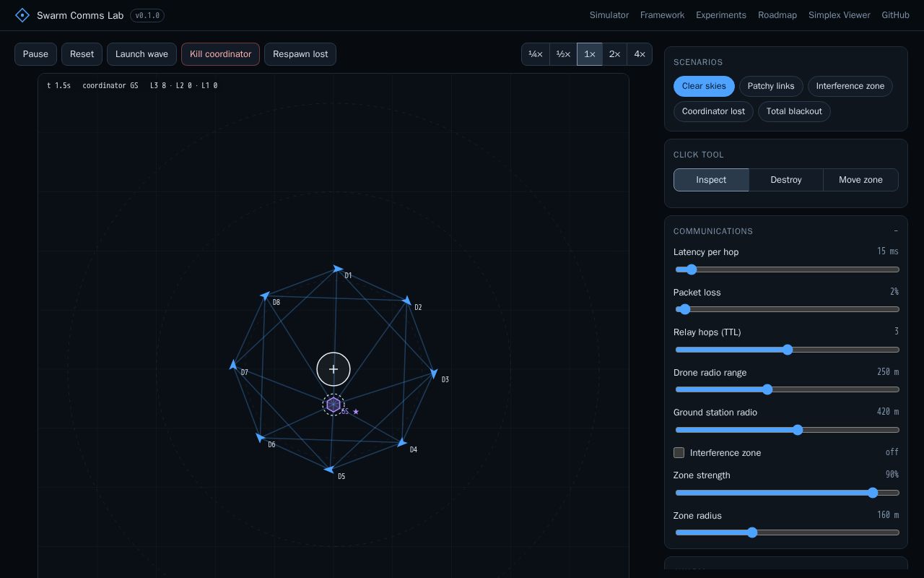Change speed to 2×
This screenshot has width=924, height=578.
(x=615, y=54)
